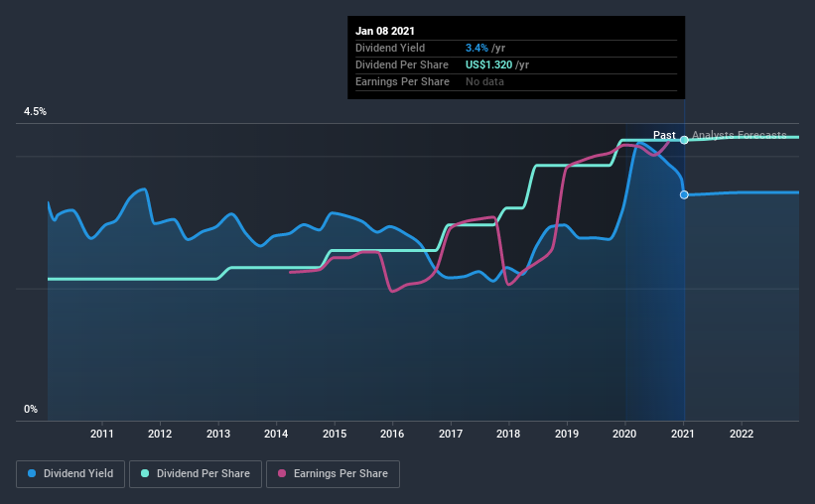Click the 2012 x-axis year label

pos(160,434)
